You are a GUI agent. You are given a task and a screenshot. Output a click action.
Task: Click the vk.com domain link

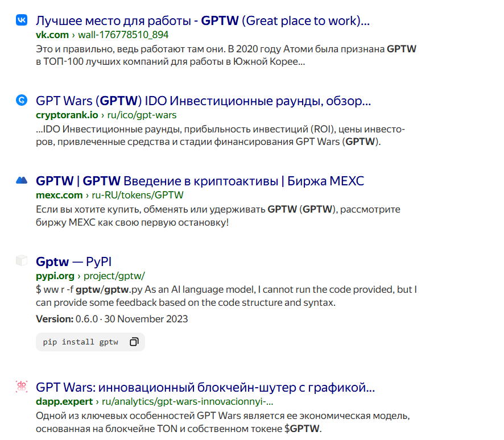pos(52,35)
